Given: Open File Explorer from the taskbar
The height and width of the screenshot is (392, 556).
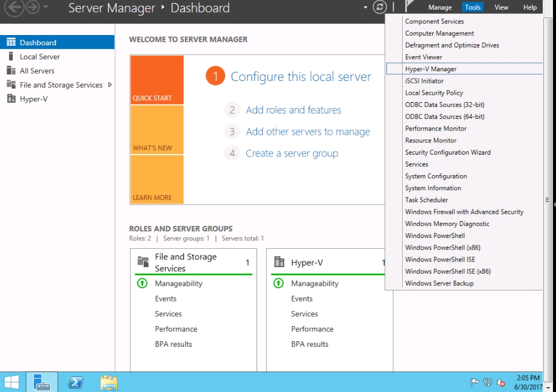Looking at the screenshot, I should pyautogui.click(x=109, y=382).
